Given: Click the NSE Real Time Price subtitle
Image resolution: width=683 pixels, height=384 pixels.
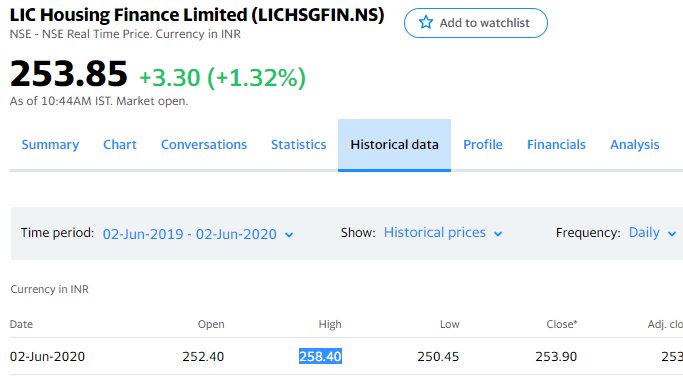Looking at the screenshot, I should pyautogui.click(x=125, y=34).
